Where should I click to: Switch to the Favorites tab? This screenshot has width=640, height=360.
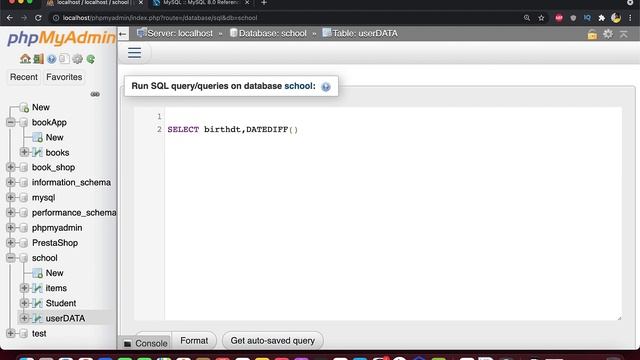click(x=64, y=77)
